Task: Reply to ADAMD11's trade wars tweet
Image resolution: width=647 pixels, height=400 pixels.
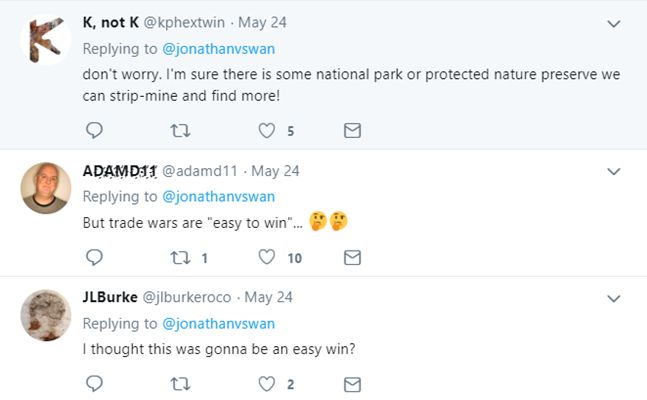Action: point(94,257)
